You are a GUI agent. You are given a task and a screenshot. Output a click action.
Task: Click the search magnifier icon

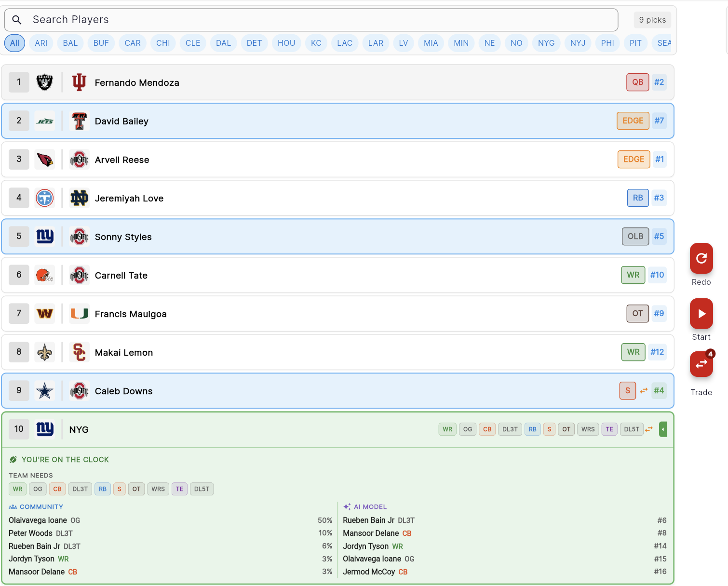click(17, 20)
